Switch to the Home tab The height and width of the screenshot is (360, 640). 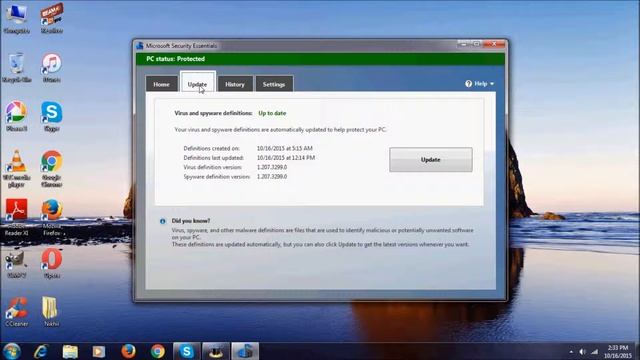[x=162, y=84]
